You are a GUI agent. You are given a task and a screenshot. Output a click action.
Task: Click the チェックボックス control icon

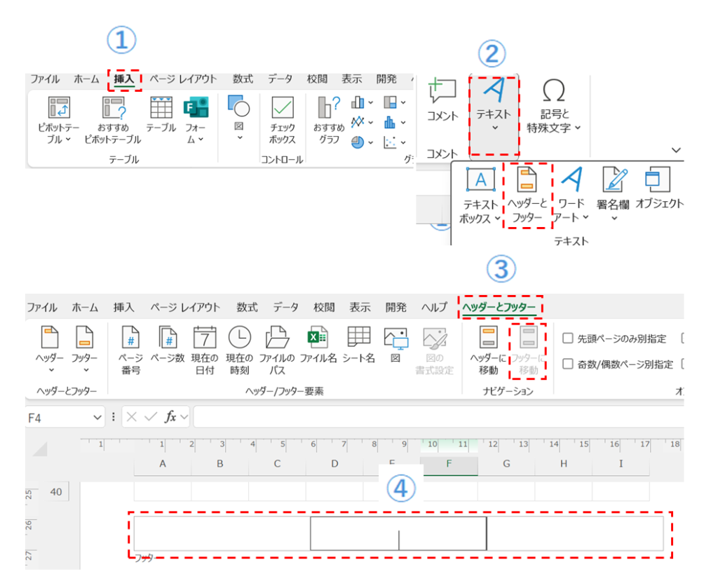[x=283, y=121]
